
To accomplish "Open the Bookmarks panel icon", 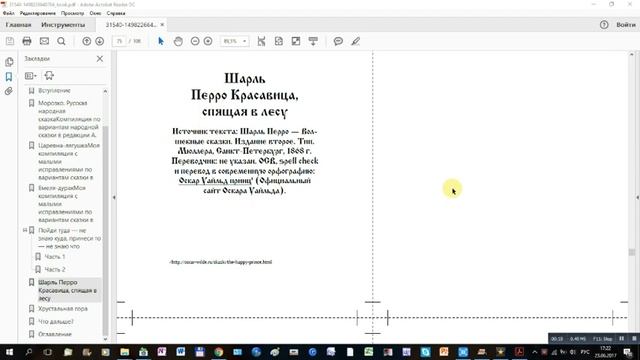I will pos(9,77).
